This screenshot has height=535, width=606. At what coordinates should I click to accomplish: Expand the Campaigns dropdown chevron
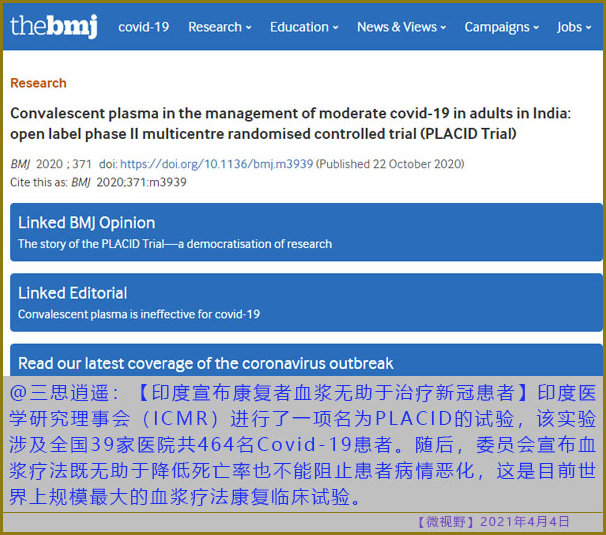click(536, 28)
